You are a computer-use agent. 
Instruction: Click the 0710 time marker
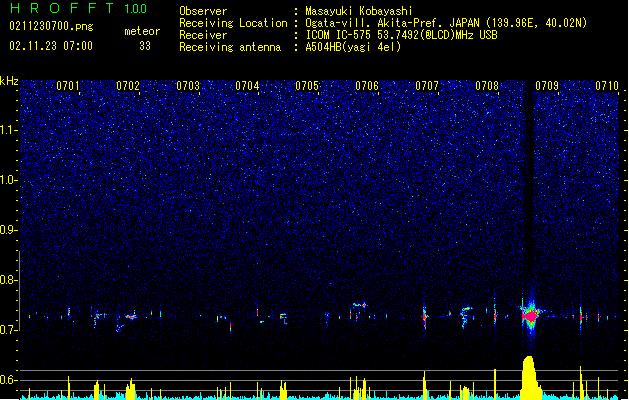607,86
